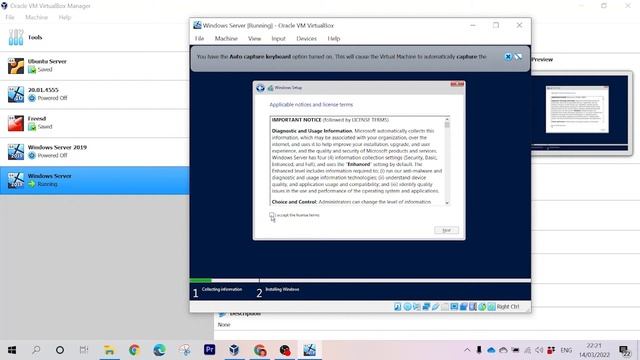
Task: Click the back arrow in Windows Setup dialog
Action: pyautogui.click(x=260, y=88)
